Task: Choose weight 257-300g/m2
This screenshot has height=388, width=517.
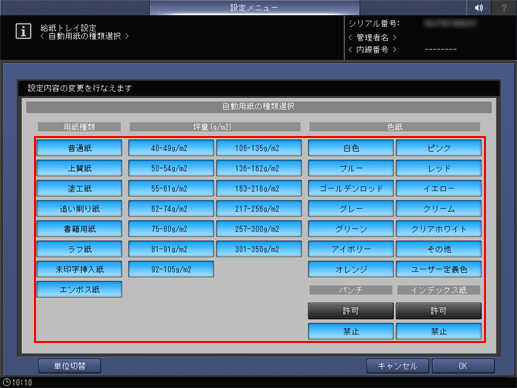Action: tap(259, 229)
